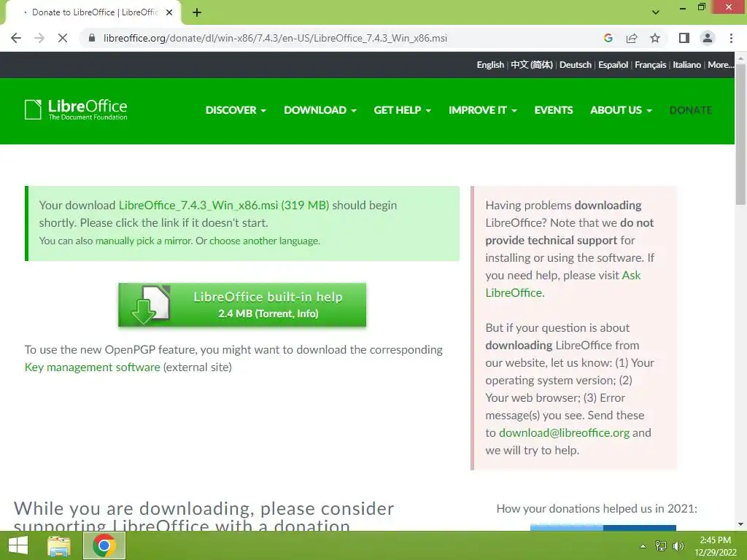Click the scrollbar up arrow

740,58
